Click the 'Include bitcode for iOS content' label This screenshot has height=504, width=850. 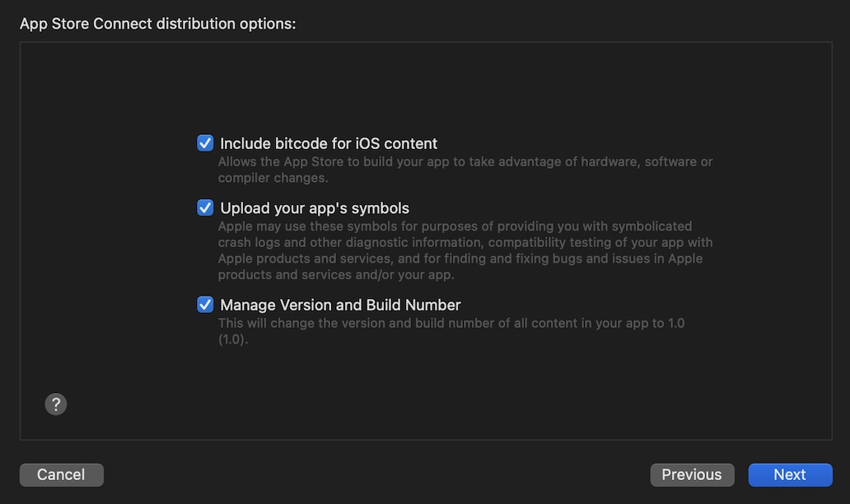click(329, 143)
